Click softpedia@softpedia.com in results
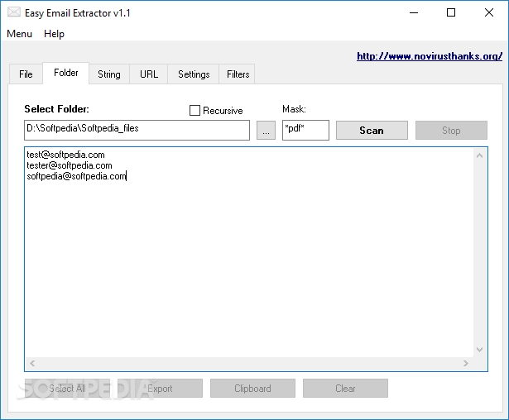Image resolution: width=509 pixels, height=420 pixels. [76, 176]
